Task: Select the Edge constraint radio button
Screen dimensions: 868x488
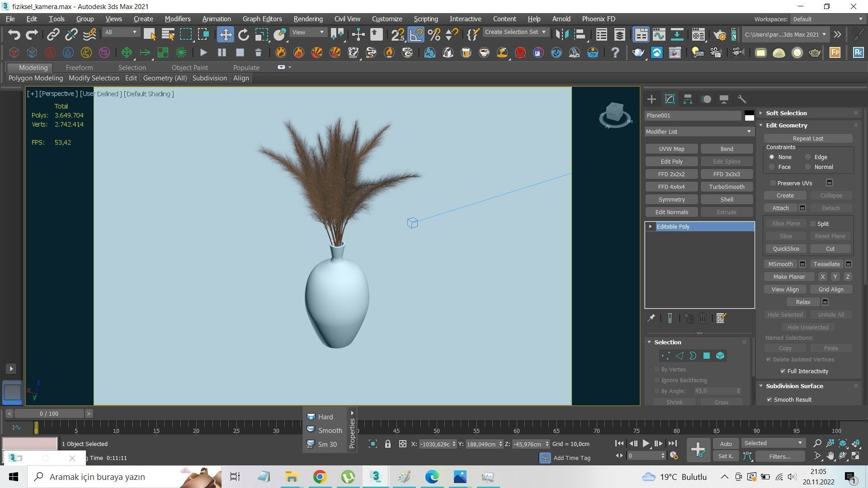Action: (x=808, y=157)
